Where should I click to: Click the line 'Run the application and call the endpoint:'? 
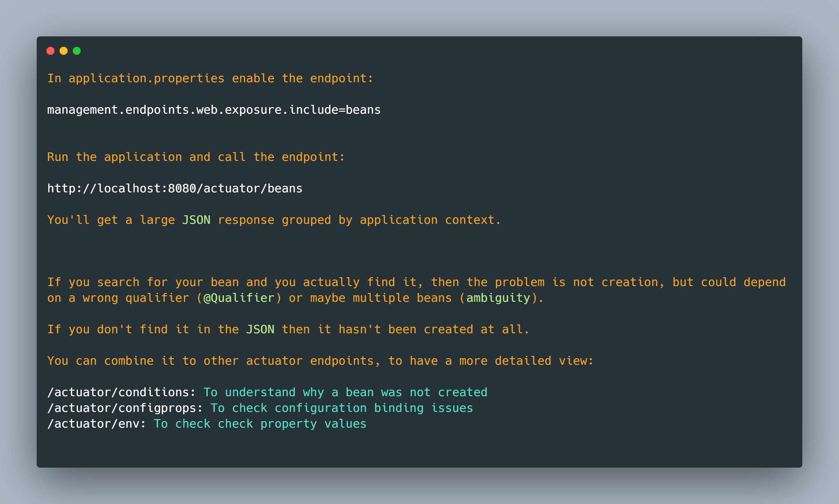pos(196,157)
